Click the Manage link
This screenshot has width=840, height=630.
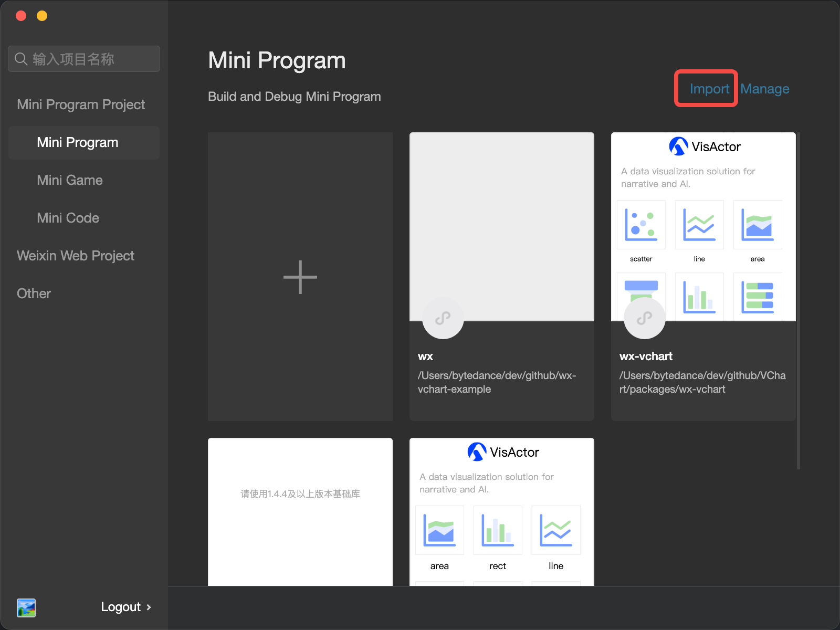765,89
